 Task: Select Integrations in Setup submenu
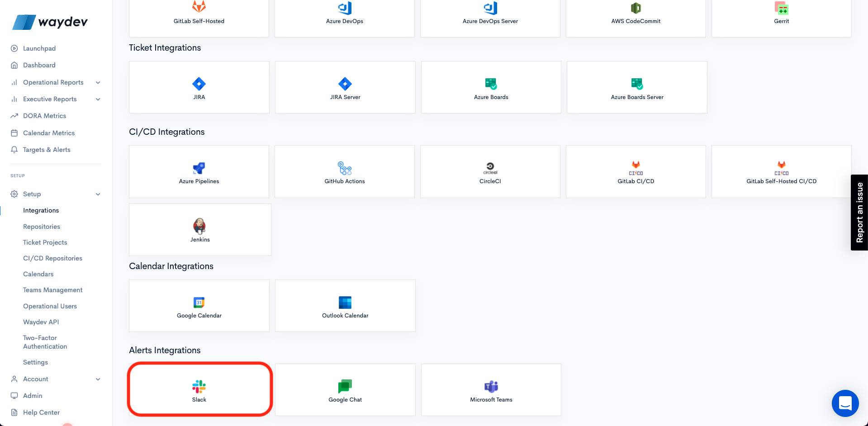(41, 210)
